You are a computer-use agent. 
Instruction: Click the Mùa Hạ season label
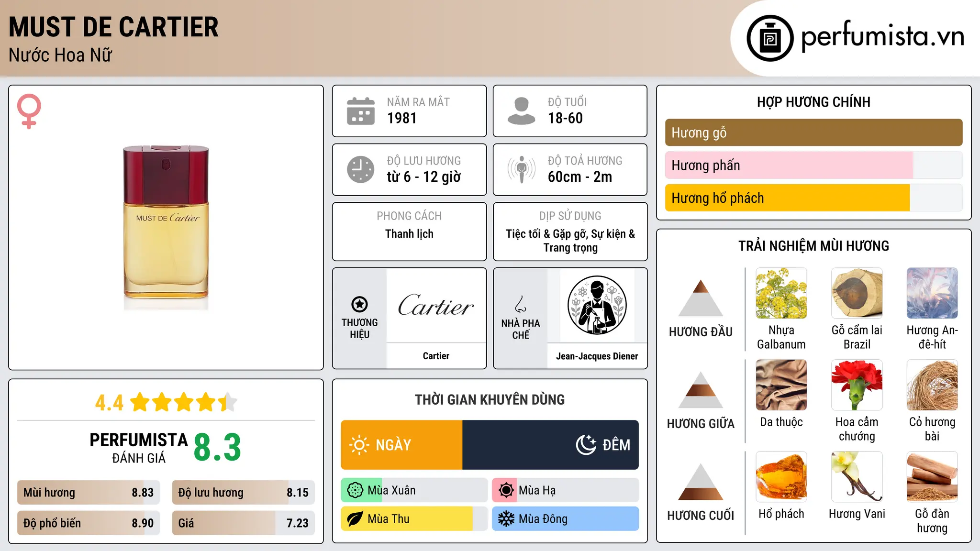[x=537, y=490]
